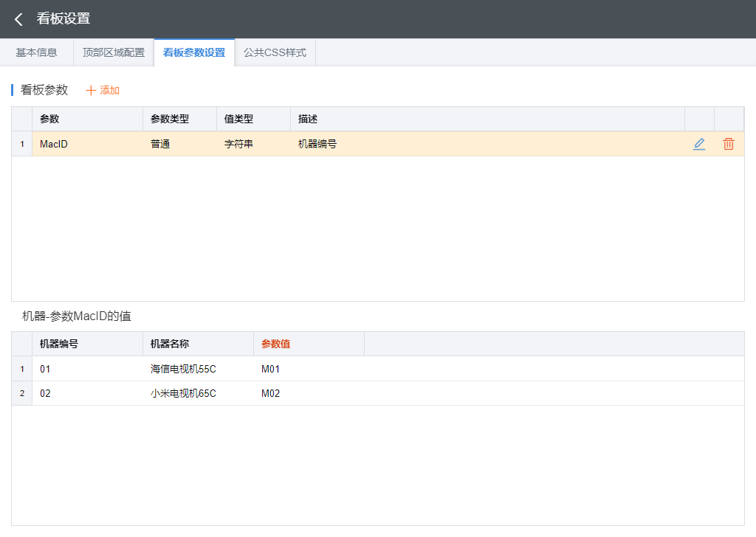This screenshot has width=756, height=537.
Task: Click the 看板参数 section heading
Action: point(44,90)
